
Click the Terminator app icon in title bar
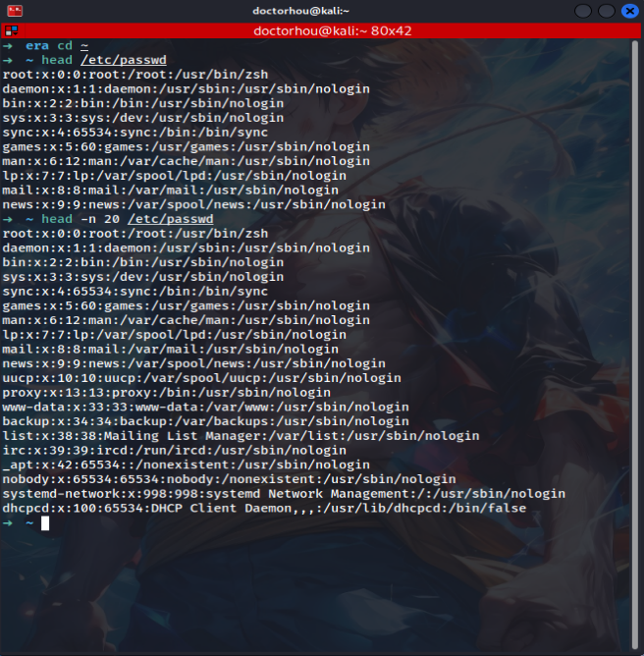click(x=15, y=11)
